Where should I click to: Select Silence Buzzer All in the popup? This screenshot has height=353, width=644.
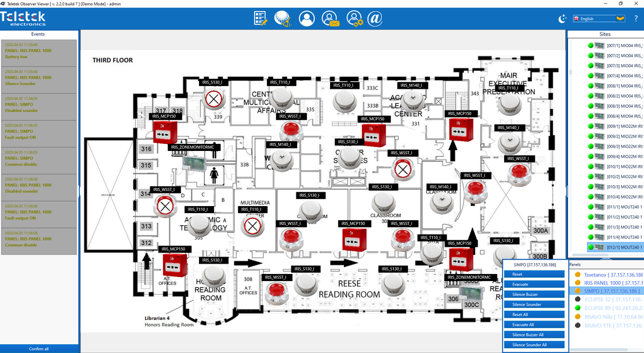pos(534,334)
